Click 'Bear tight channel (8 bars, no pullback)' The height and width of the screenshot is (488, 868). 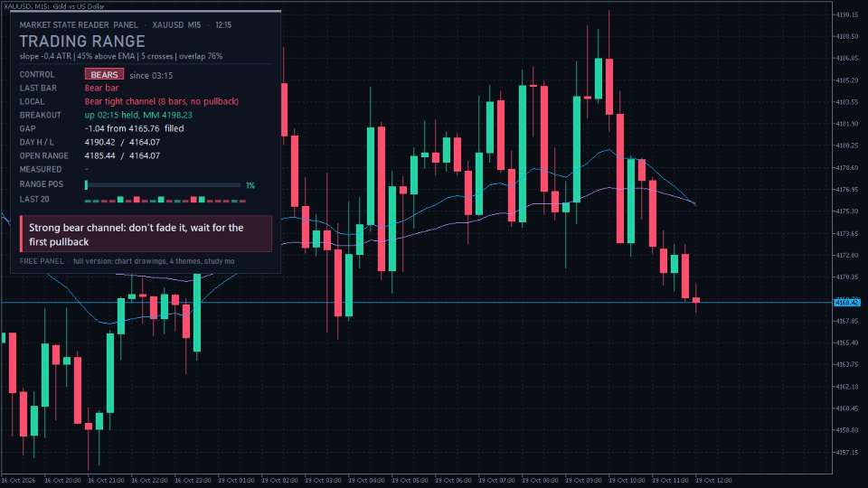click(162, 101)
